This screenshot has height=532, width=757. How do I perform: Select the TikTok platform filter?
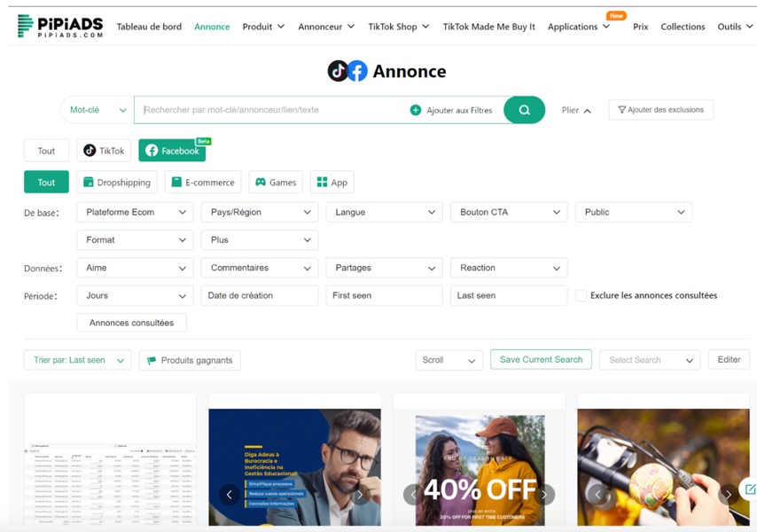(x=104, y=151)
